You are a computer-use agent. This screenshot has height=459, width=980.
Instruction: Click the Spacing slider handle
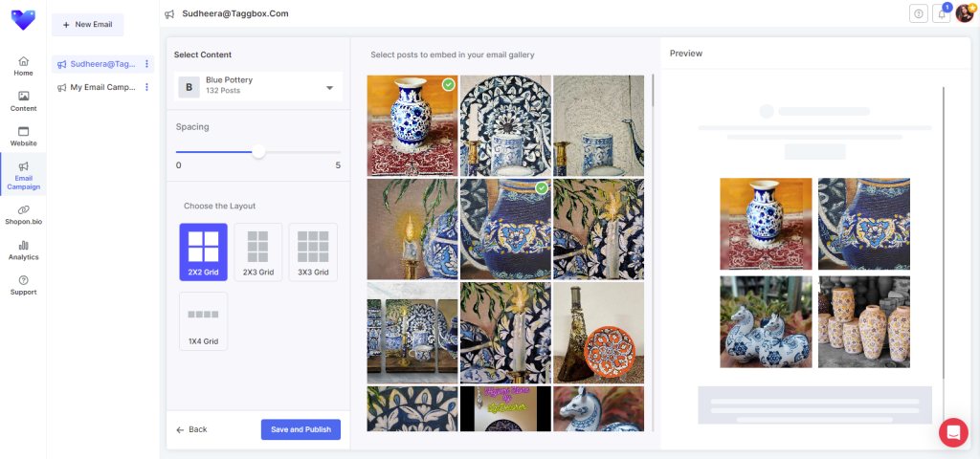coord(258,151)
